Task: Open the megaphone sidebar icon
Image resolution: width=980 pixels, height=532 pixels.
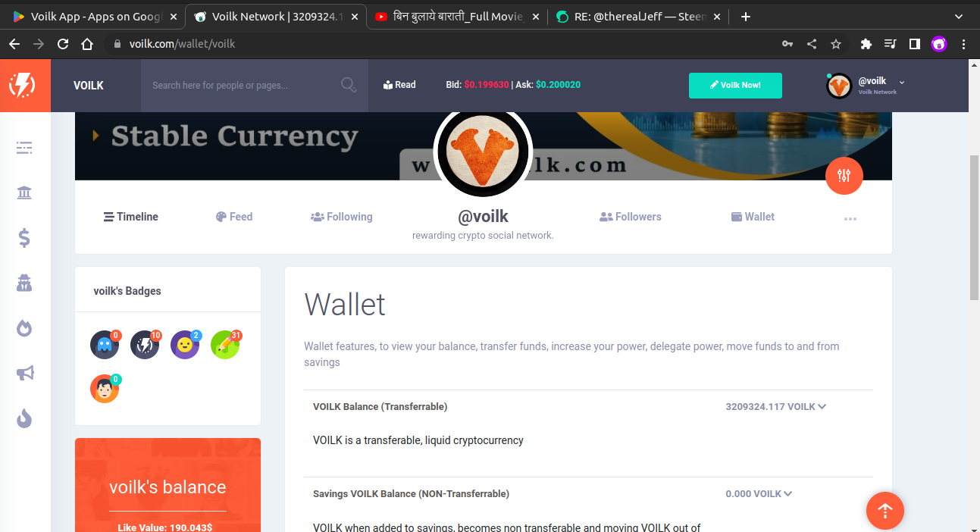Action: 24,373
